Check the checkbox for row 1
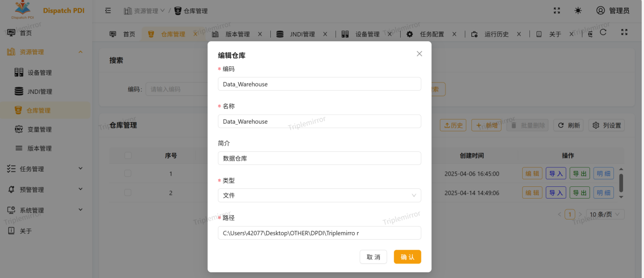This screenshot has width=644, height=278. pos(128,174)
